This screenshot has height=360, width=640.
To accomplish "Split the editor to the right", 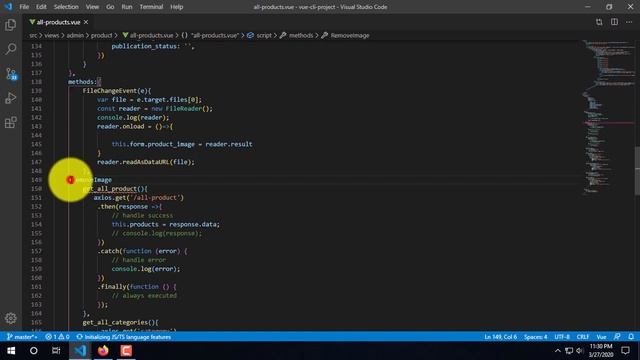I will pyautogui.click(x=614, y=22).
